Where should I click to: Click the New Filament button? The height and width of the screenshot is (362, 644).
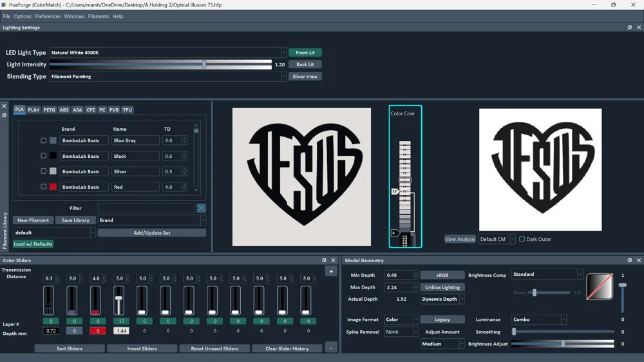click(33, 220)
